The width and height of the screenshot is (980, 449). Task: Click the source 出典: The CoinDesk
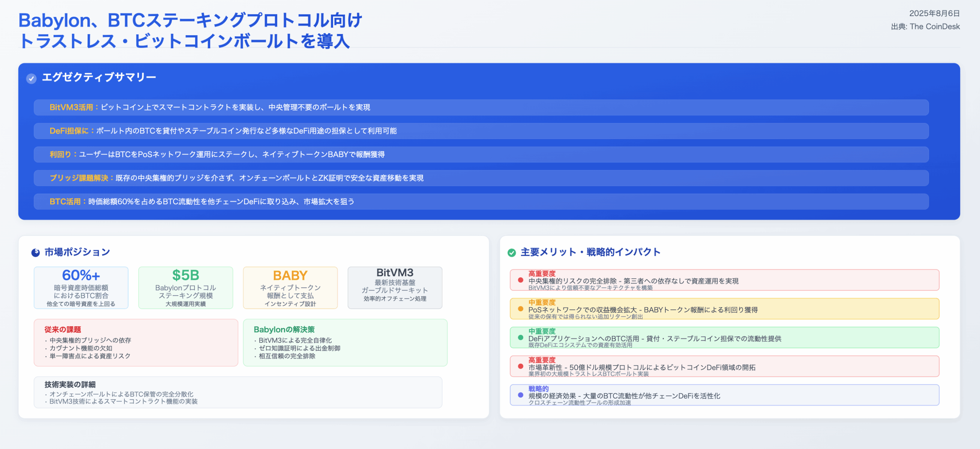click(925, 27)
